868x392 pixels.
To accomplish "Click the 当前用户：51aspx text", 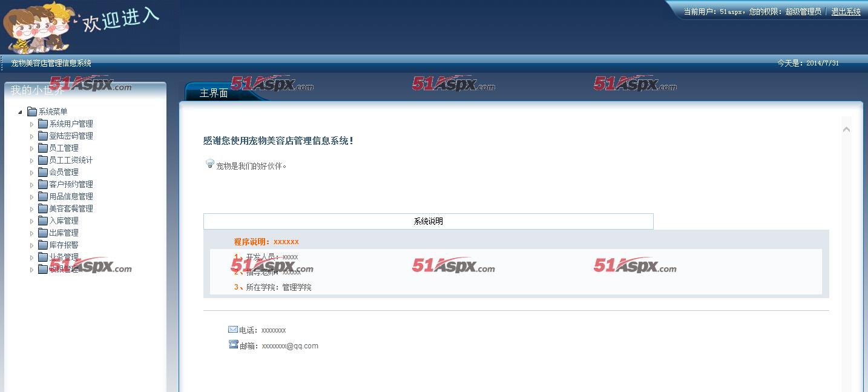I will (714, 12).
